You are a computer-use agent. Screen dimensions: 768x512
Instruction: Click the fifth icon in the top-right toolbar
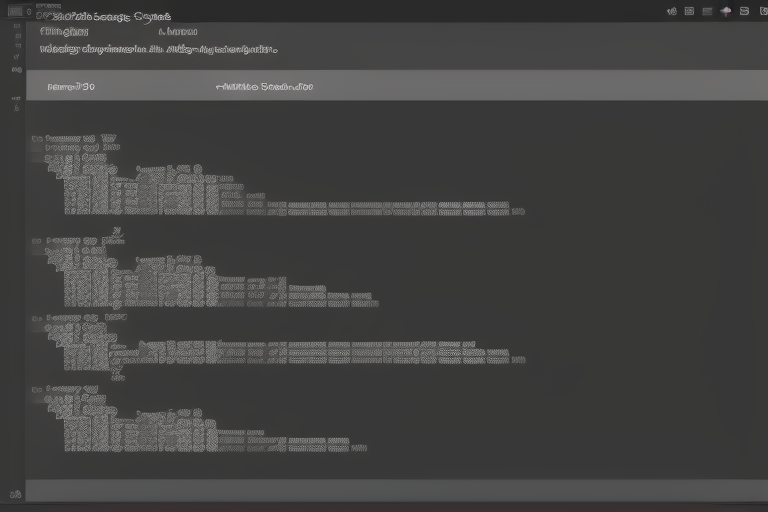(743, 11)
